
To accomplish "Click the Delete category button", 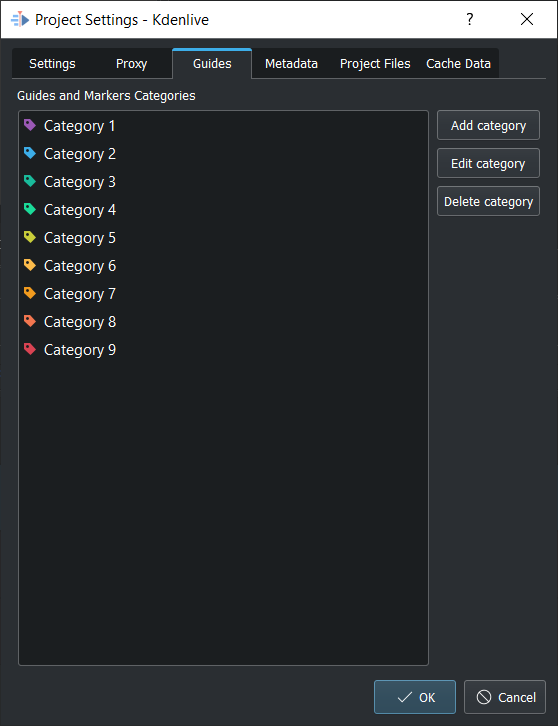I will pyautogui.click(x=489, y=201).
